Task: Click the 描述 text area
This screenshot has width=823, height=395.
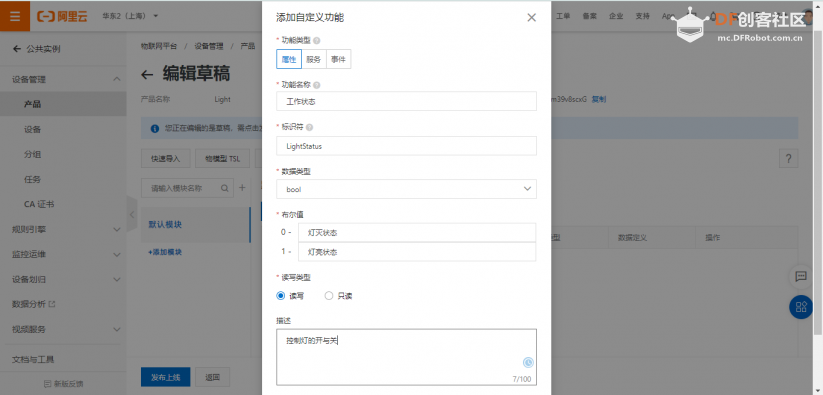Action: [x=406, y=357]
